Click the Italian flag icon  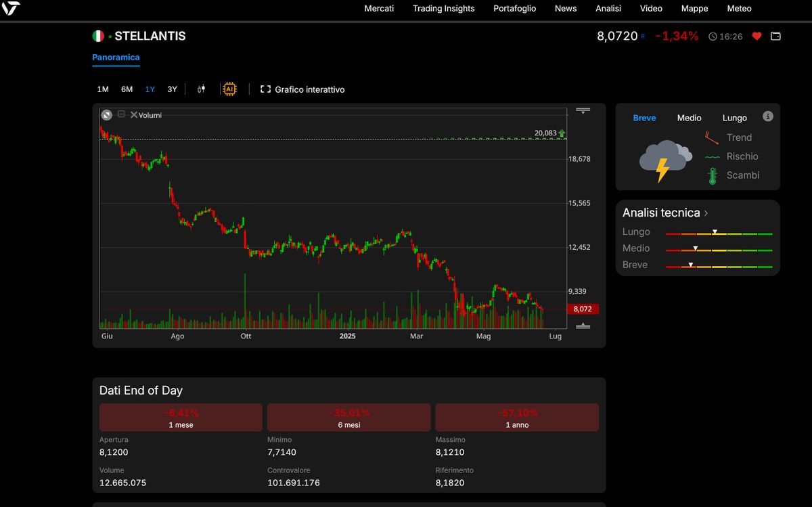coord(98,36)
